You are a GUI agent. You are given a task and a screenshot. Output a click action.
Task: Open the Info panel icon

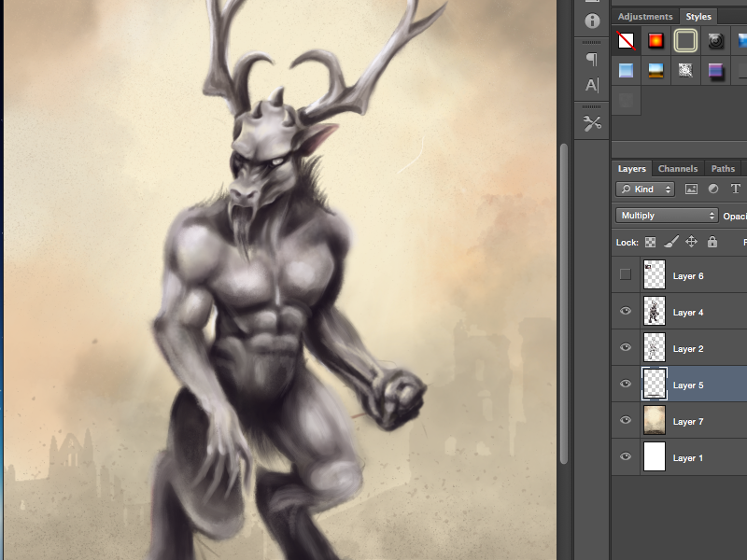point(592,21)
